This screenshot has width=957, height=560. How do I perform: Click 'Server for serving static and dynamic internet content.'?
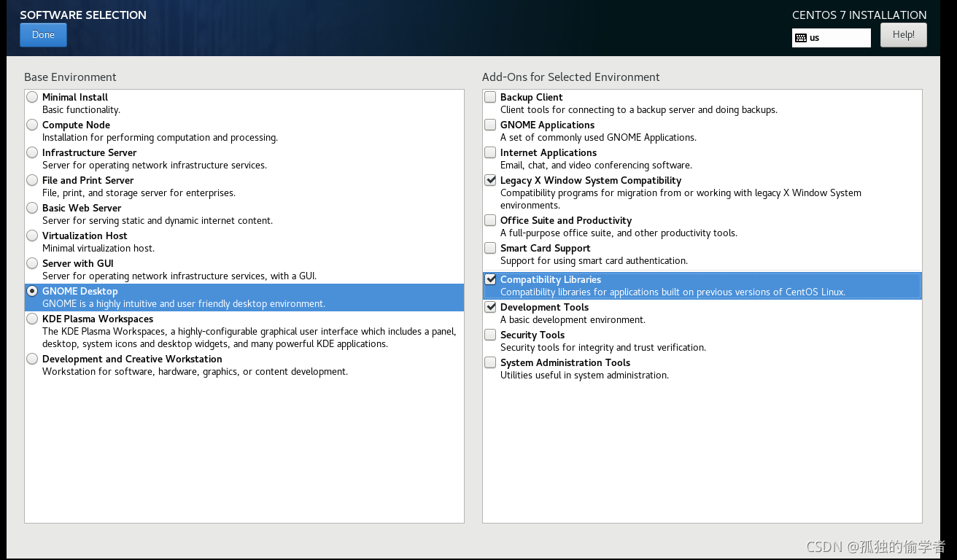(x=158, y=221)
